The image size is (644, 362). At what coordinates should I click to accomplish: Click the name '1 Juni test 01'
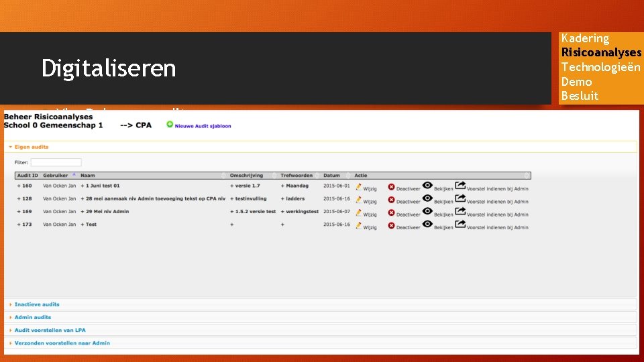tap(103, 186)
